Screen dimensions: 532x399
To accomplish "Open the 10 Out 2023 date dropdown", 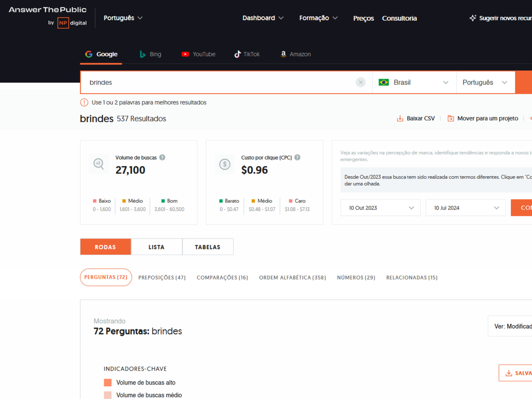I will pyautogui.click(x=380, y=208).
